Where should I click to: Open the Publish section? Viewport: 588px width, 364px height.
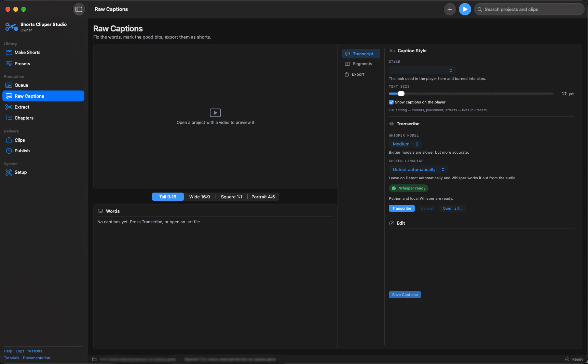point(43,151)
